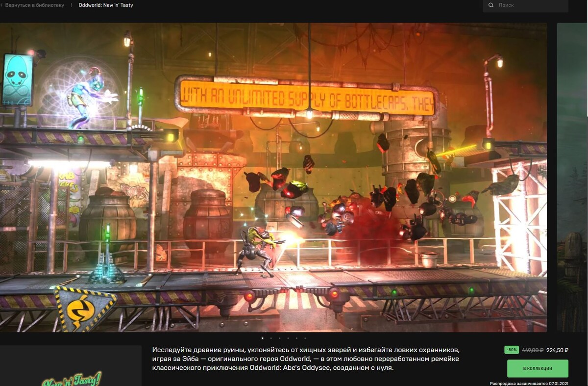The width and height of the screenshot is (588, 386).
Task: Select the first carousel dot
Action: pyautogui.click(x=262, y=338)
